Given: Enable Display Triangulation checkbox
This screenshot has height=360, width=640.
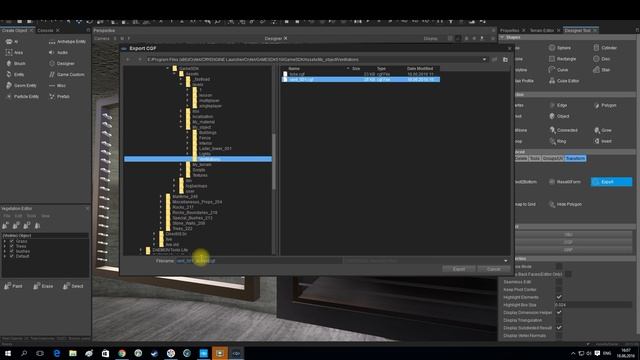Looking at the screenshot, I should [x=559, y=320].
